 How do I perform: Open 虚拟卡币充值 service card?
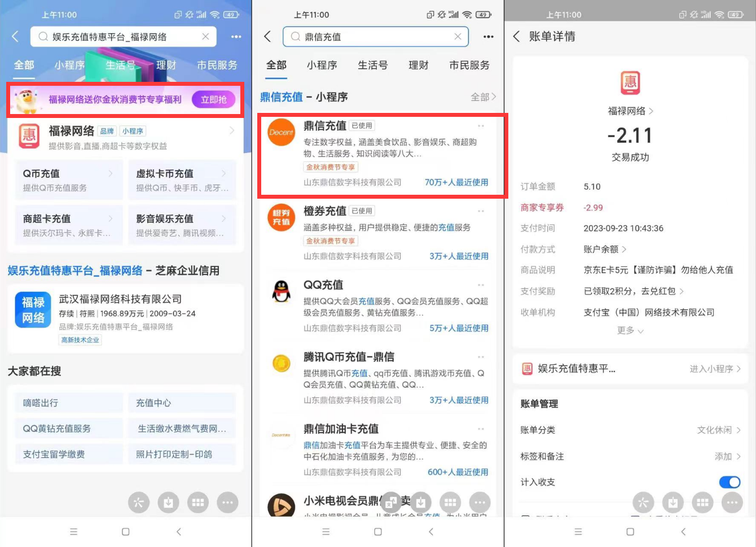pyautogui.click(x=182, y=180)
